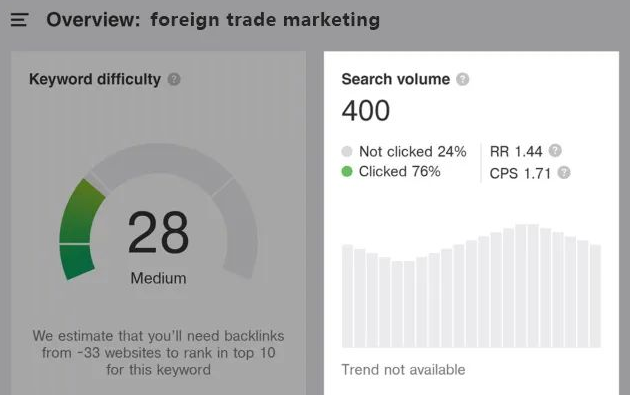
Task: Click the Overview: foreign trade marketing title
Action: tap(213, 20)
